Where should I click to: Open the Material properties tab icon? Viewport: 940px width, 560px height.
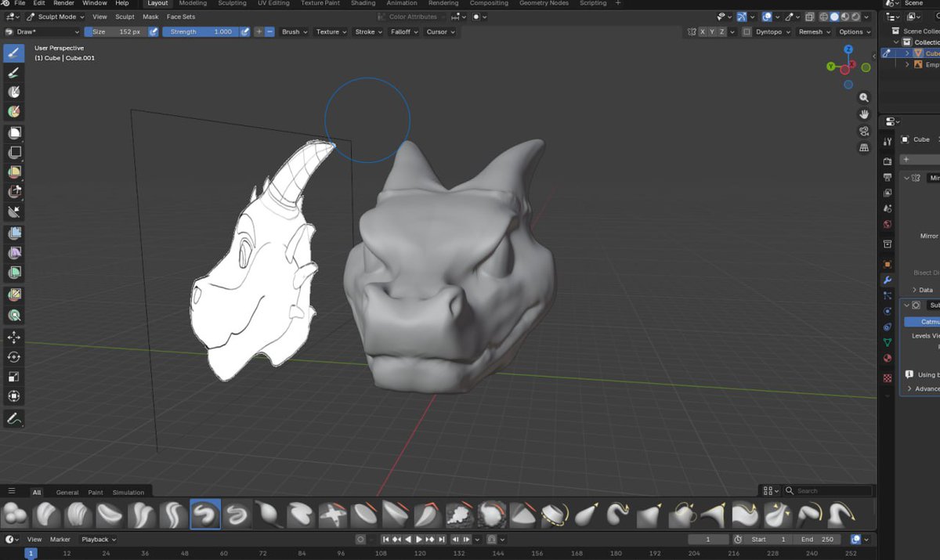click(x=888, y=359)
